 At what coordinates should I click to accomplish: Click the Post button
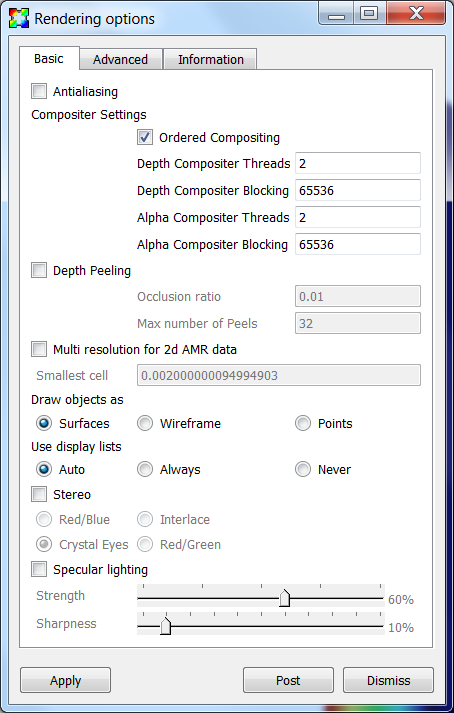288,680
